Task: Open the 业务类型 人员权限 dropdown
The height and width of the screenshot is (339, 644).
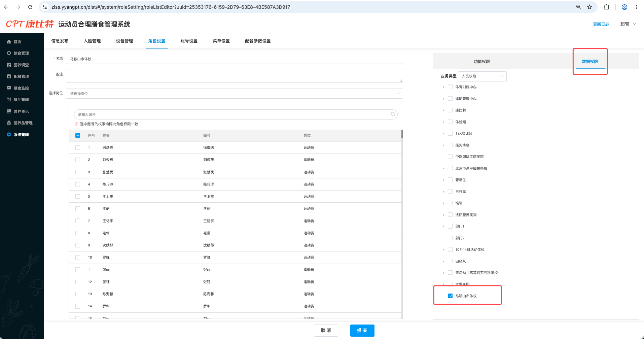Action: (x=482, y=76)
